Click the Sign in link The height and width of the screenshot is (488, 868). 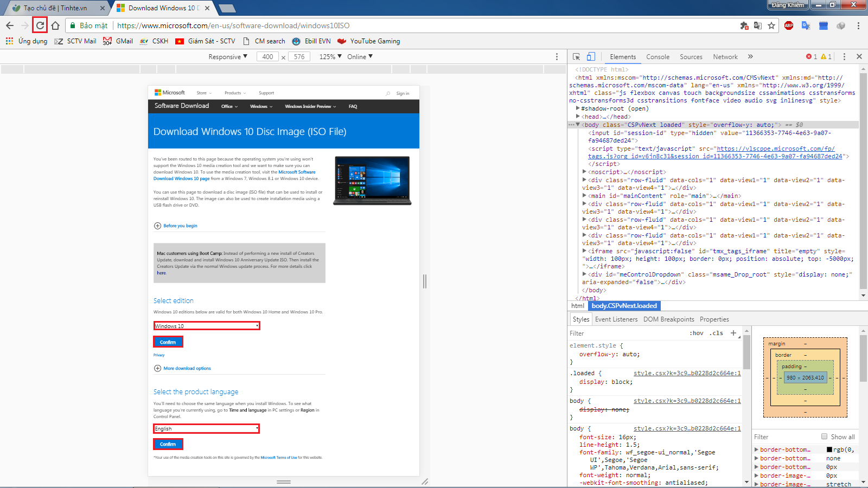click(403, 93)
